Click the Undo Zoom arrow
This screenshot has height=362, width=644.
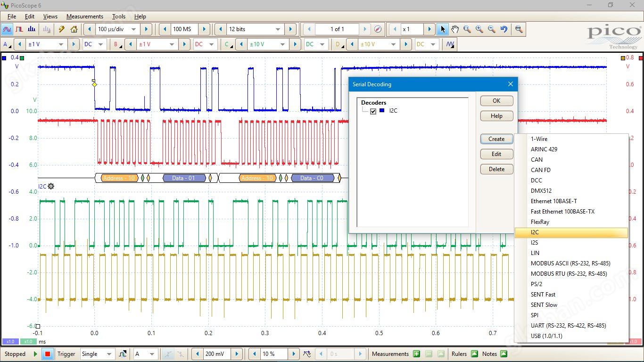504,29
